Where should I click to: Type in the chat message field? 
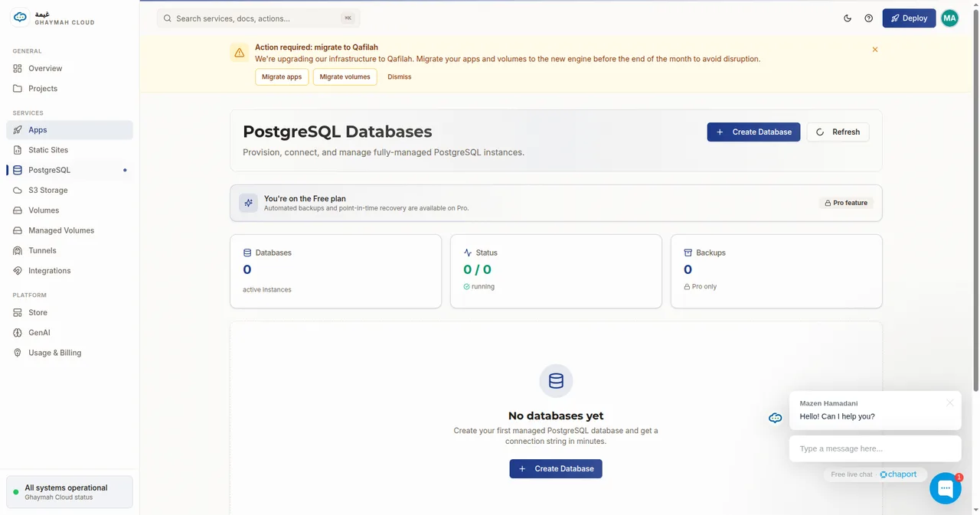(875, 448)
